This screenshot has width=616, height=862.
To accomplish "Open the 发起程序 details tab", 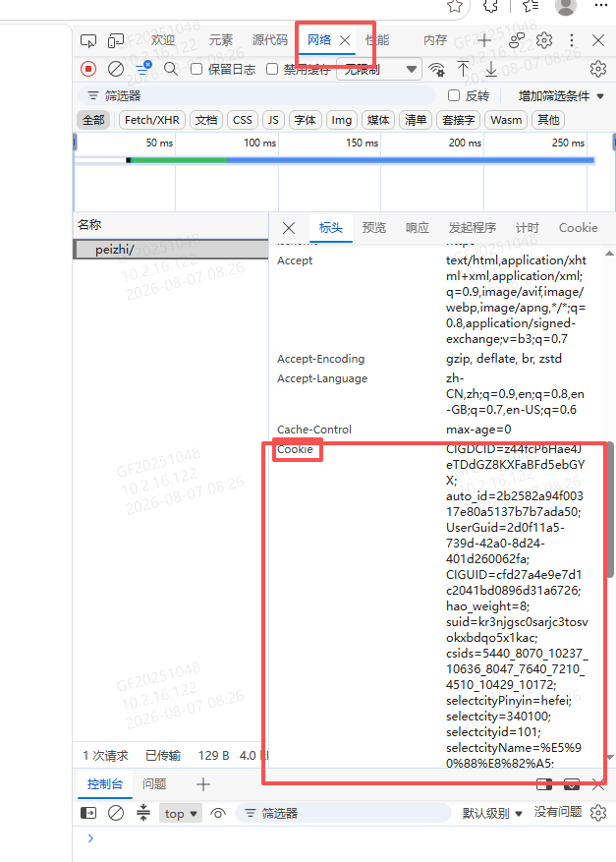I will pos(473,228).
